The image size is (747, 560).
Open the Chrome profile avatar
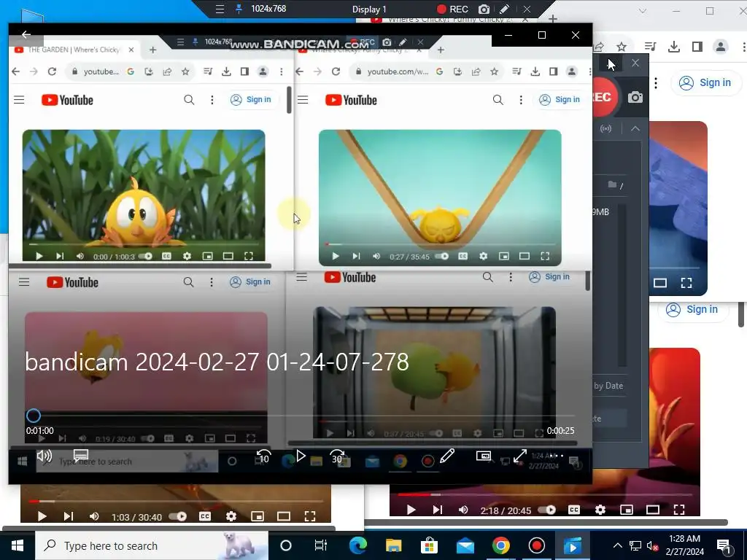(720, 47)
